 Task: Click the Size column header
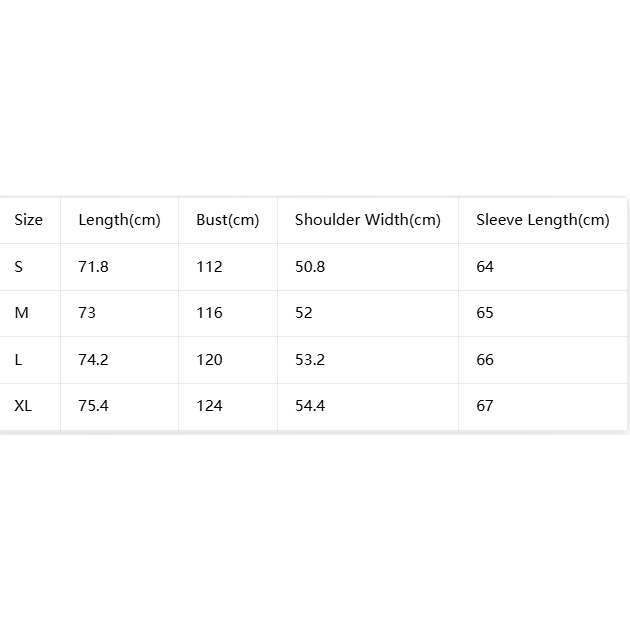click(x=29, y=220)
